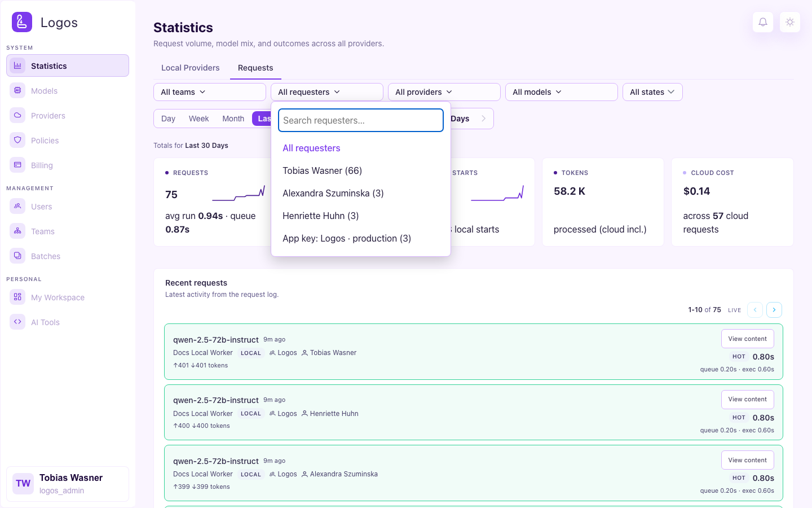Pick App key: Logos · production (3)
Image resolution: width=812 pixels, height=508 pixels.
click(361, 238)
